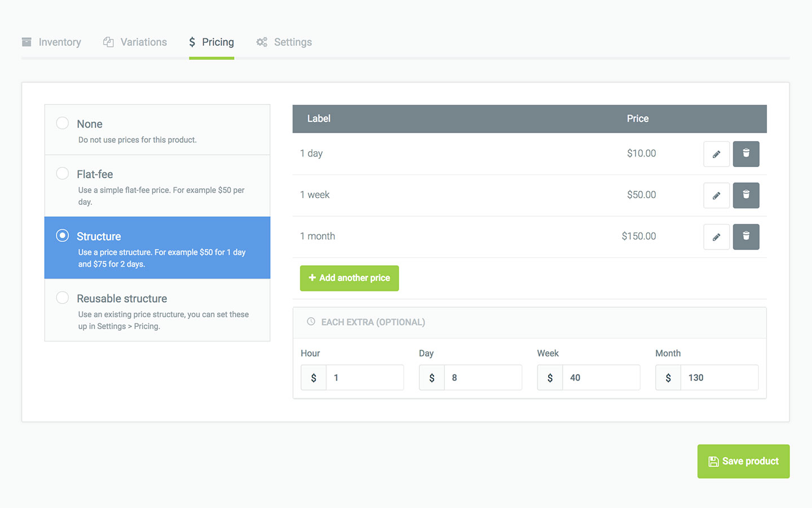The height and width of the screenshot is (508, 812).
Task: Switch to the Variations tab
Action: [x=135, y=42]
